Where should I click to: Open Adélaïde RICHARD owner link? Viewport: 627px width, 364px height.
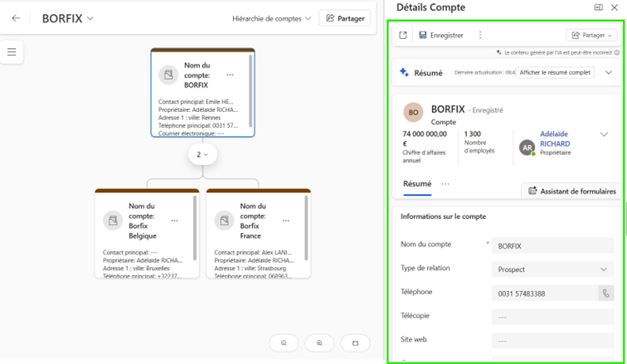pyautogui.click(x=555, y=138)
